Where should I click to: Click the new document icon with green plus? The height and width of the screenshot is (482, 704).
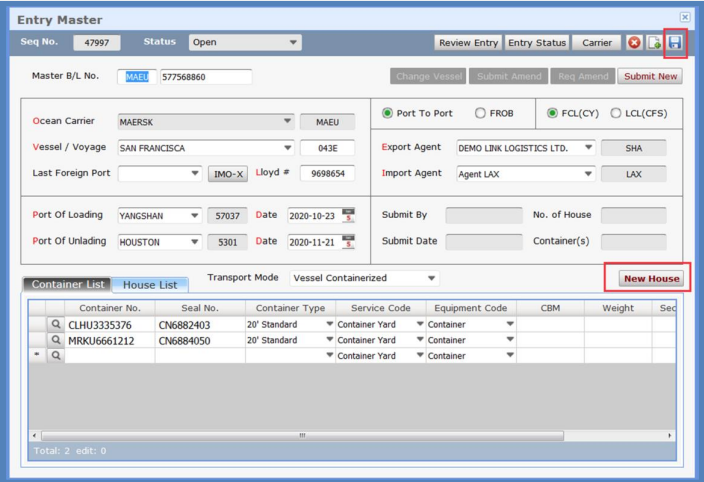655,43
